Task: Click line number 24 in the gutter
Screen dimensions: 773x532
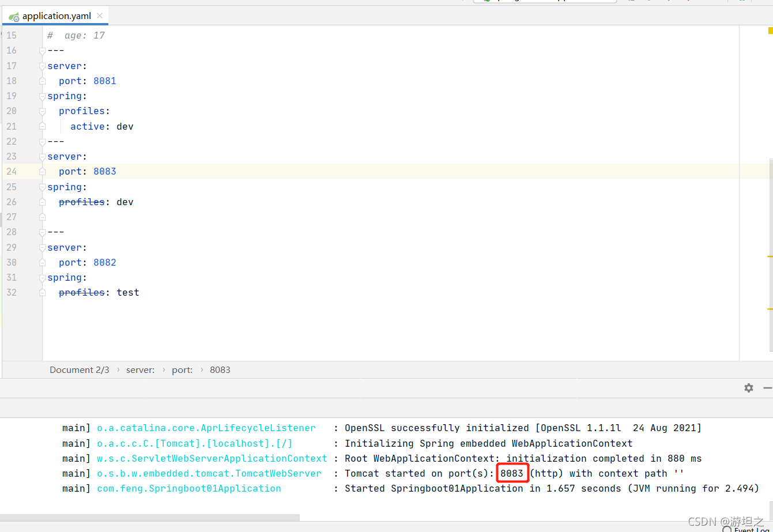Action: (12, 171)
